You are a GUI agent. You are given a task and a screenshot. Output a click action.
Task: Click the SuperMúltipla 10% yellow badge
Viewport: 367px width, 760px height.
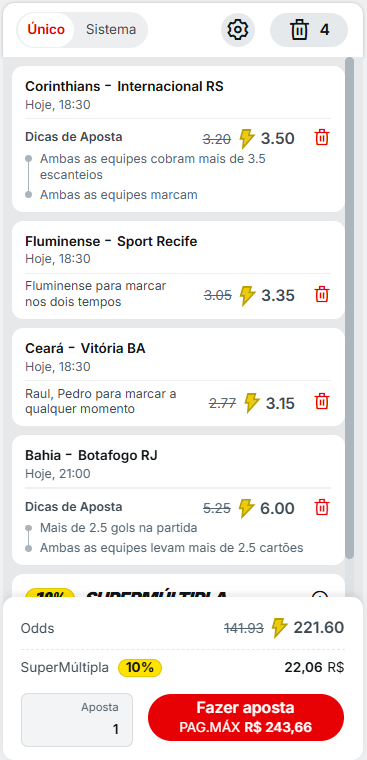coord(140,668)
